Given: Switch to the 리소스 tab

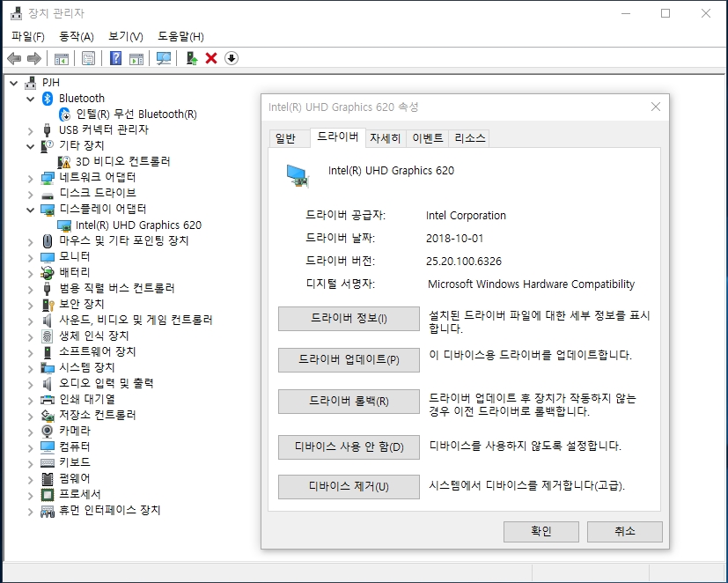Looking at the screenshot, I should [469, 138].
